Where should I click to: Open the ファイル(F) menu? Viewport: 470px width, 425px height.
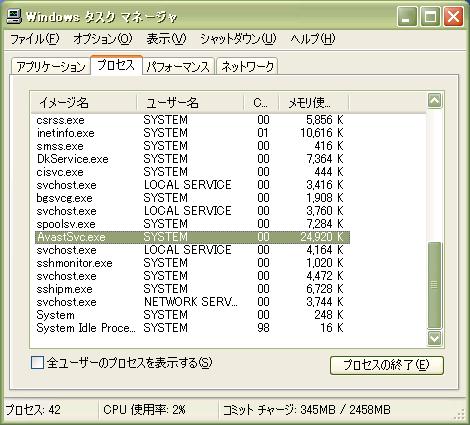pyautogui.click(x=35, y=39)
